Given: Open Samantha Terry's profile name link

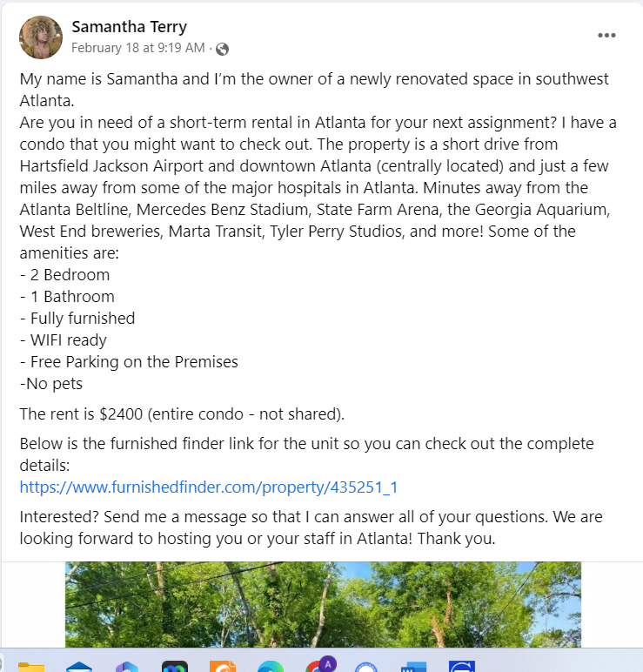Looking at the screenshot, I should click(130, 27).
